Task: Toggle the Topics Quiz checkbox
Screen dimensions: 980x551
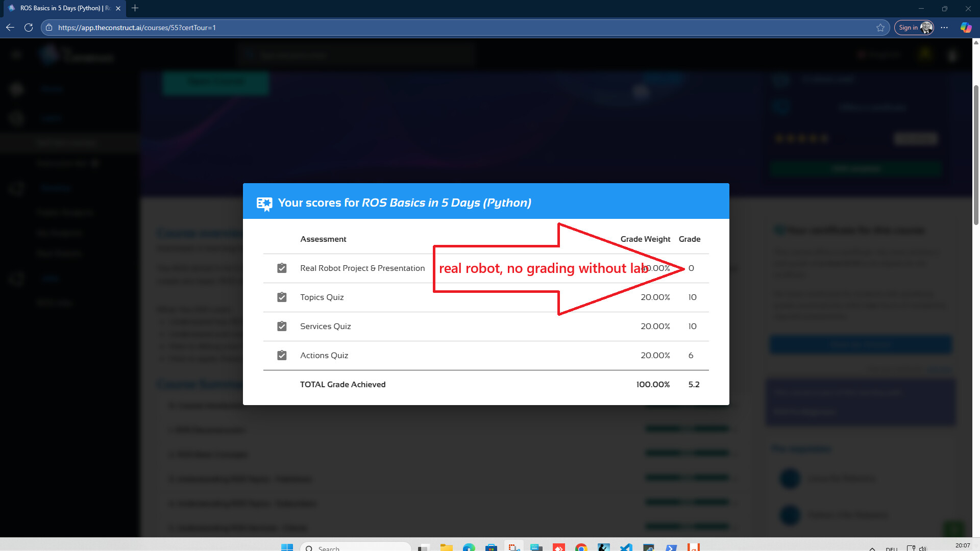Action: tap(282, 297)
